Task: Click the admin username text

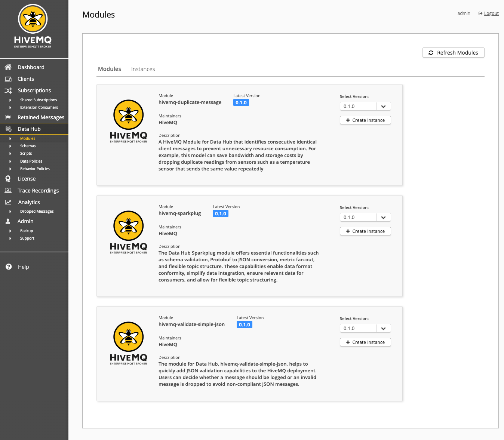Action: (x=464, y=13)
